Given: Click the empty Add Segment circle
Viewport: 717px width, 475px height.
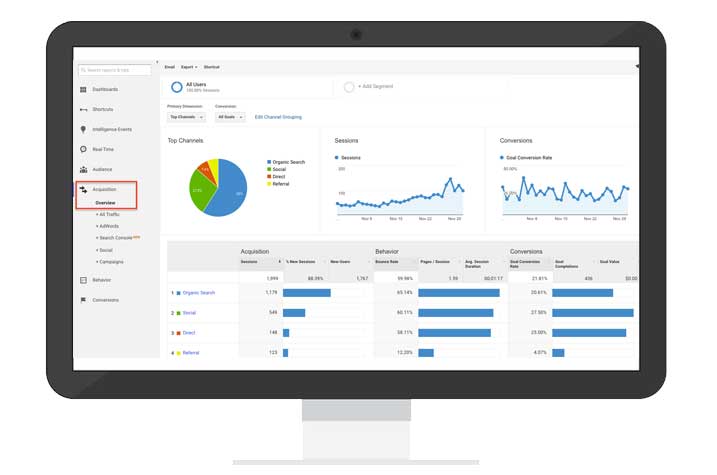Looking at the screenshot, I should point(349,87).
